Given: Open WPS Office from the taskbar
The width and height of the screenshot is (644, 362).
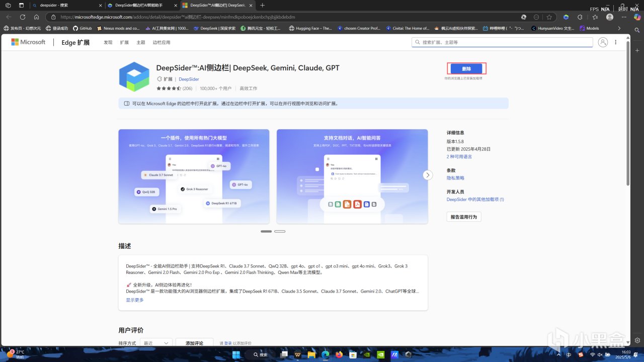Looking at the screenshot, I should (297, 354).
